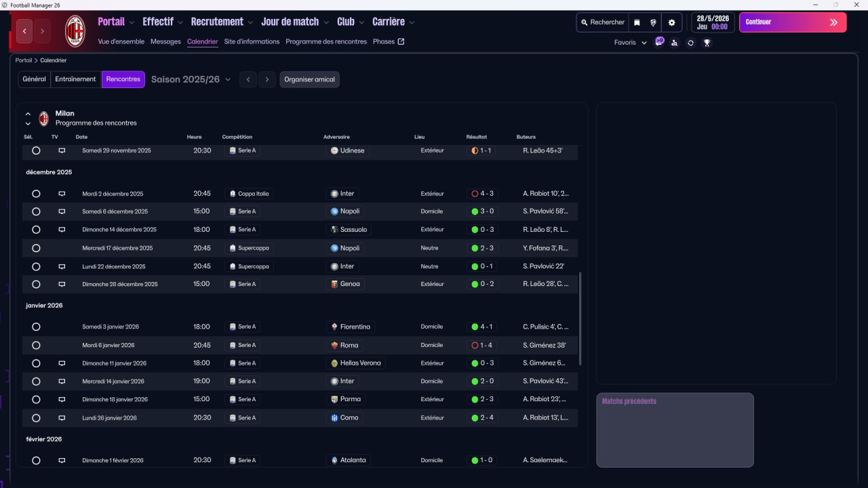
Task: Open the settings gear icon
Action: tap(671, 22)
